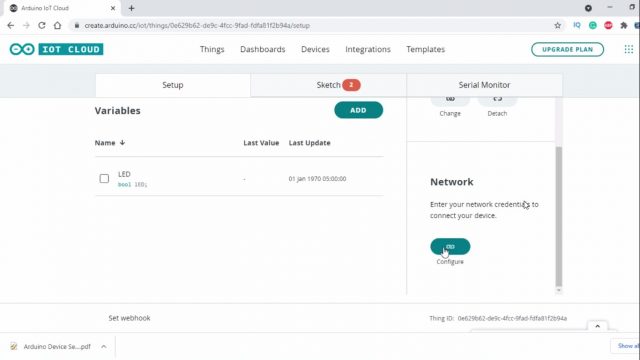Open the Extensions puzzle icon

coord(624,25)
